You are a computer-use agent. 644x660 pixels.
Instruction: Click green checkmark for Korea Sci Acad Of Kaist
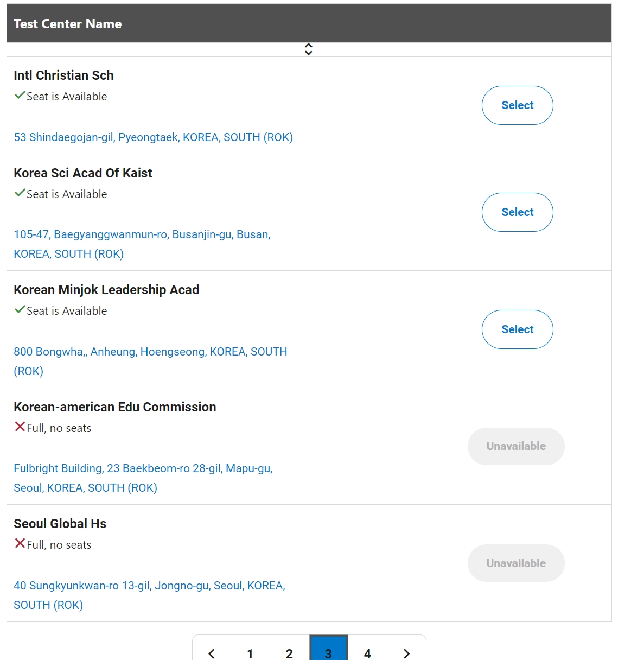click(x=20, y=193)
